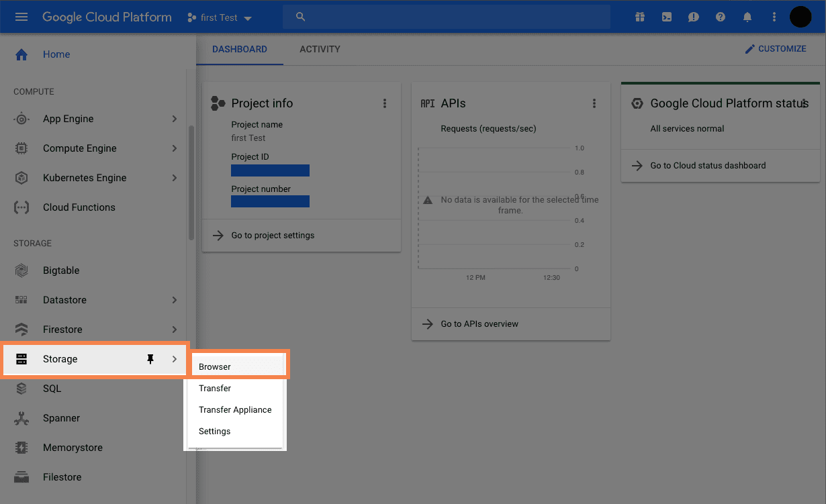Click the notifications bell icon

coord(747,17)
